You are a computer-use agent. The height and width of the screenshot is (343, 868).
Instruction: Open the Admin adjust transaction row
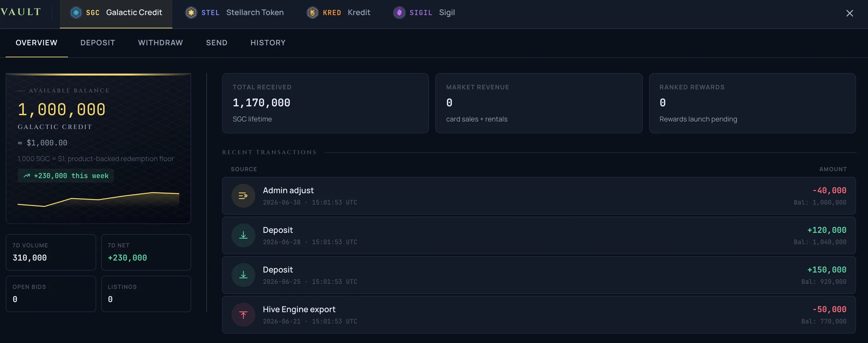539,196
